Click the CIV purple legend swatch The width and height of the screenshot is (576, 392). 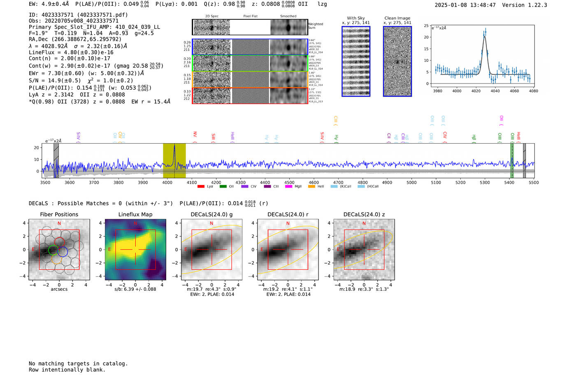click(x=245, y=187)
